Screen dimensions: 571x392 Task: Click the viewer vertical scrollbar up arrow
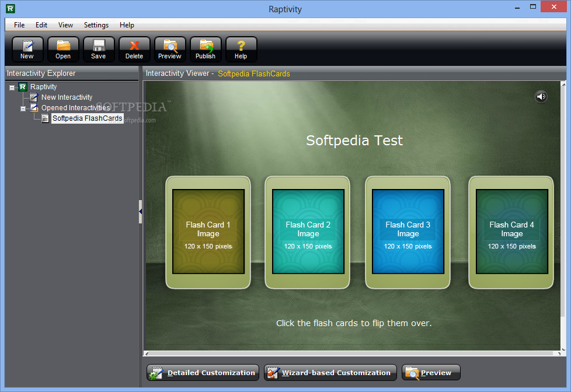click(564, 85)
